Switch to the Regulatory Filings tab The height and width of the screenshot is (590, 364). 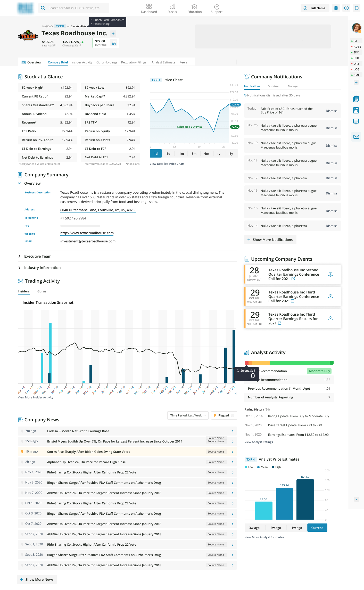tap(134, 62)
